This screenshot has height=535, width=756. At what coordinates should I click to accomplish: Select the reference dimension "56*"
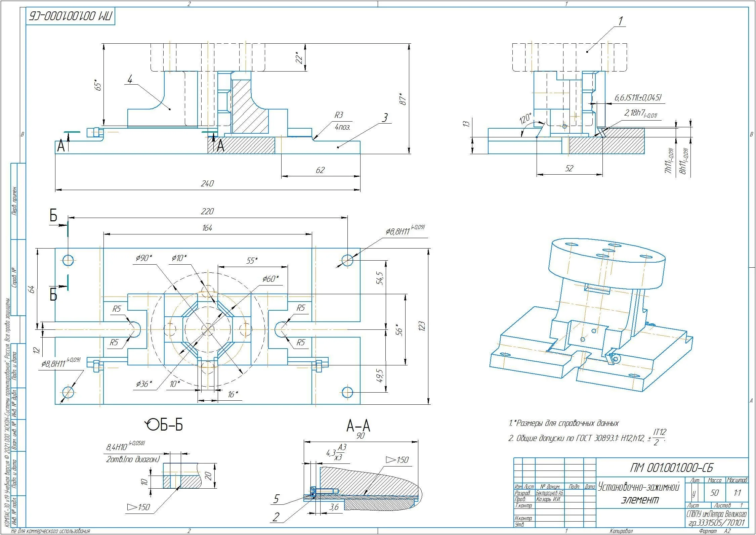pos(399,330)
